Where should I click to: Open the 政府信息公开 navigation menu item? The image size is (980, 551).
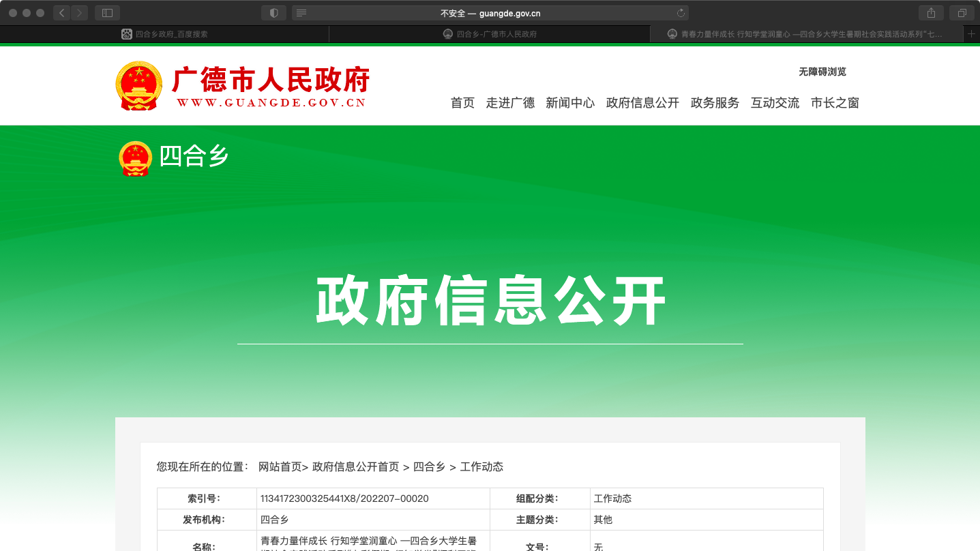[x=642, y=103]
